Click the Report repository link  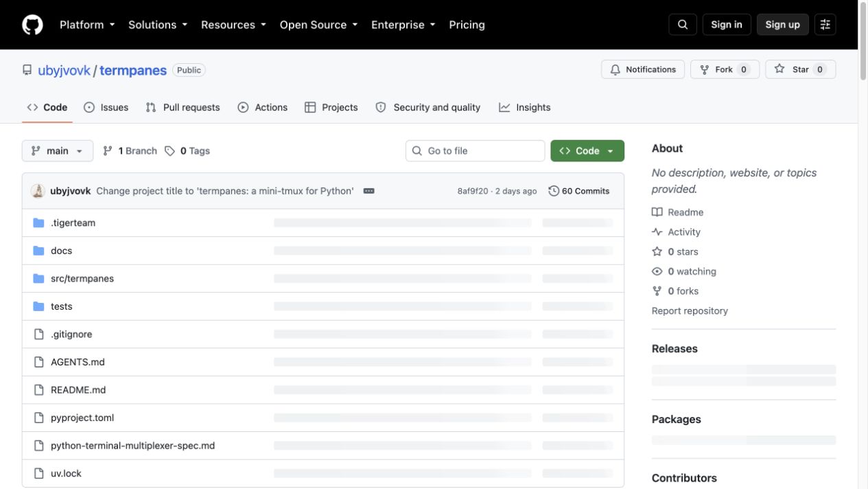690,311
